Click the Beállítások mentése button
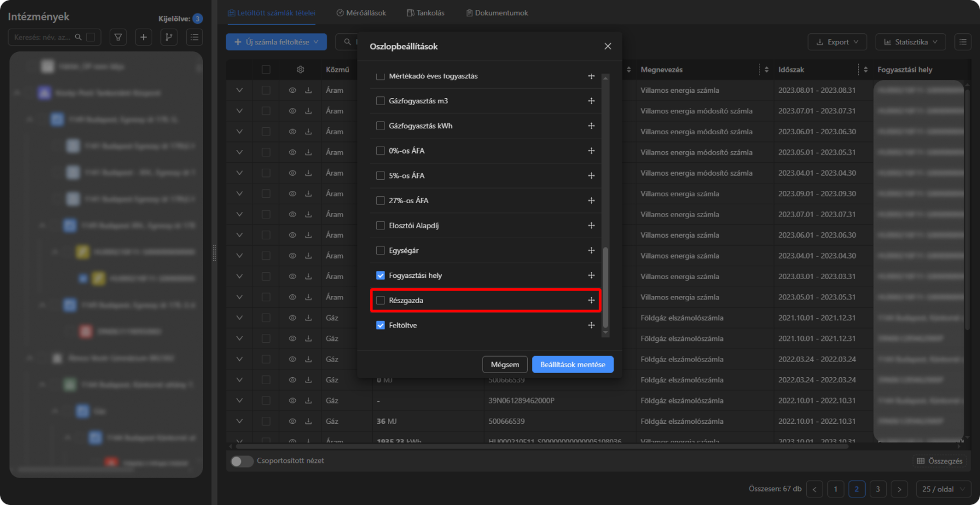The height and width of the screenshot is (505, 980). point(572,364)
